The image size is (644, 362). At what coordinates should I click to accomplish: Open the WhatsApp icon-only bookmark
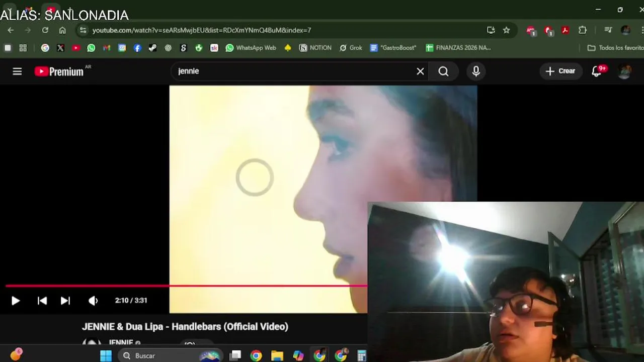(x=91, y=48)
